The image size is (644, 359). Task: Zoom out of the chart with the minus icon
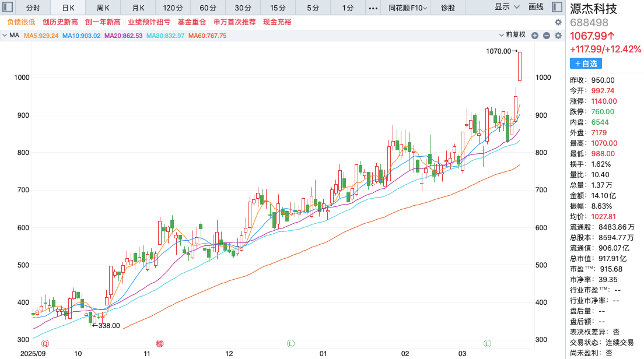click(547, 36)
